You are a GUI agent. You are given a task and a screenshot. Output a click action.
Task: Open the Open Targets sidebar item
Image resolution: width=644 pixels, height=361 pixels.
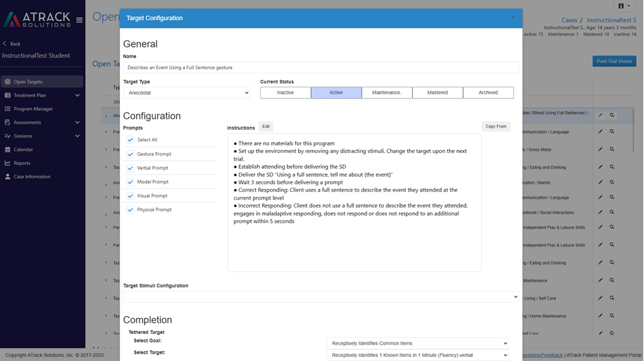[x=42, y=81]
